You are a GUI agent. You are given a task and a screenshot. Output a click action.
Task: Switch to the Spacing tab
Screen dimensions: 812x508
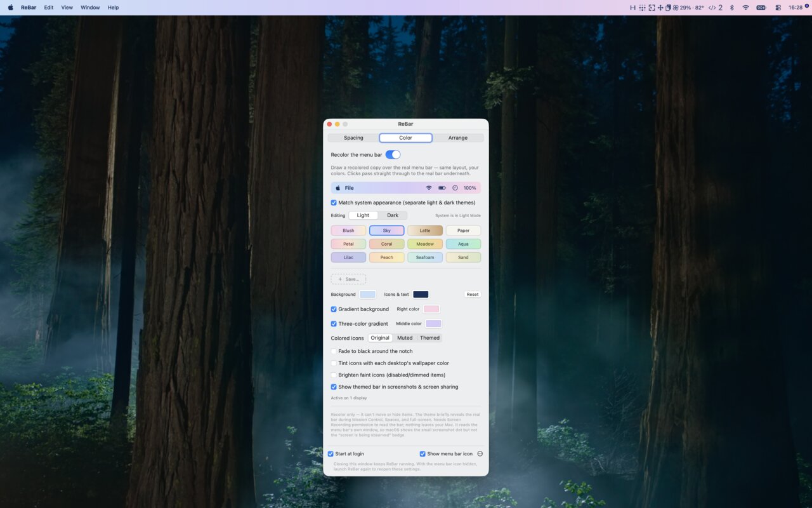tap(353, 138)
